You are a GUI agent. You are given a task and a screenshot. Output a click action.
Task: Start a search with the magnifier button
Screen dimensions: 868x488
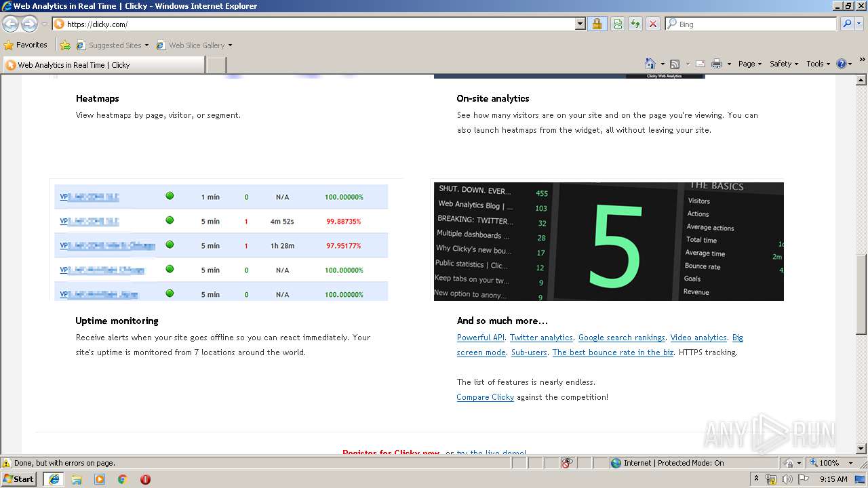point(847,24)
